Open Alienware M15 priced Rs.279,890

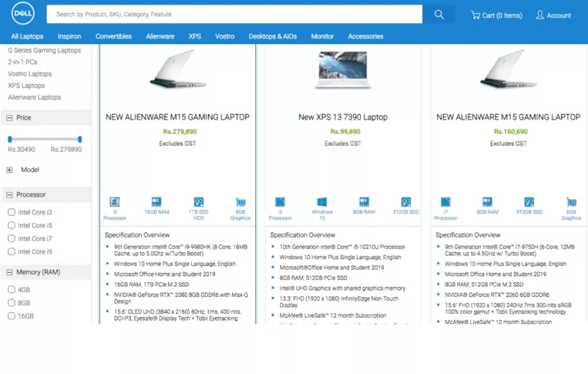177,118
